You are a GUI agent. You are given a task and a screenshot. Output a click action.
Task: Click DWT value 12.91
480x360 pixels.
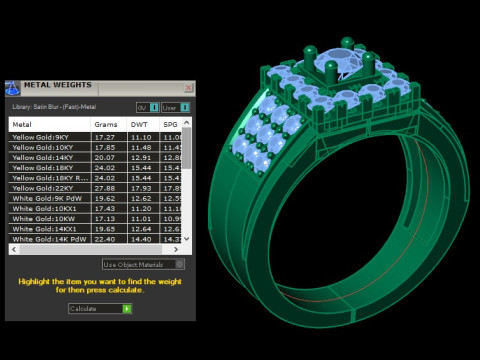(x=141, y=158)
